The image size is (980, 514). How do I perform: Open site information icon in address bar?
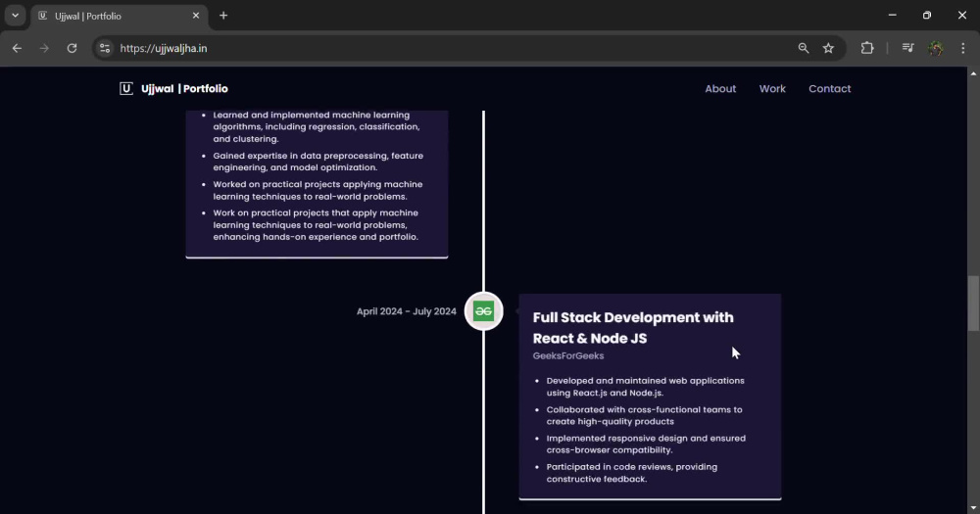click(105, 48)
